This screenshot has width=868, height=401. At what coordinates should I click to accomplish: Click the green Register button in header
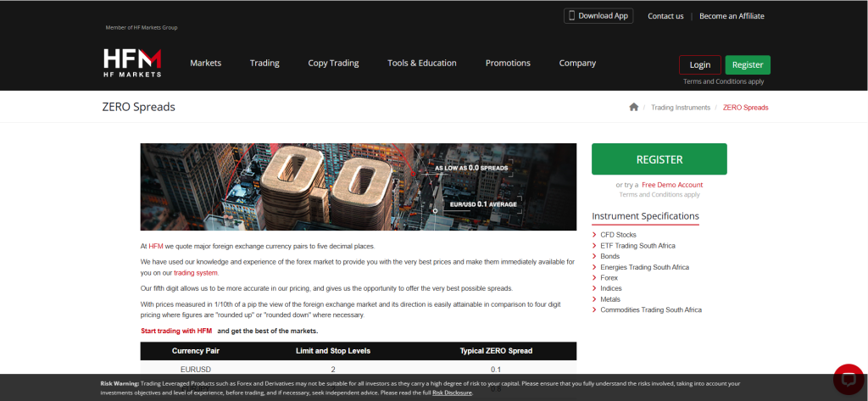(748, 64)
